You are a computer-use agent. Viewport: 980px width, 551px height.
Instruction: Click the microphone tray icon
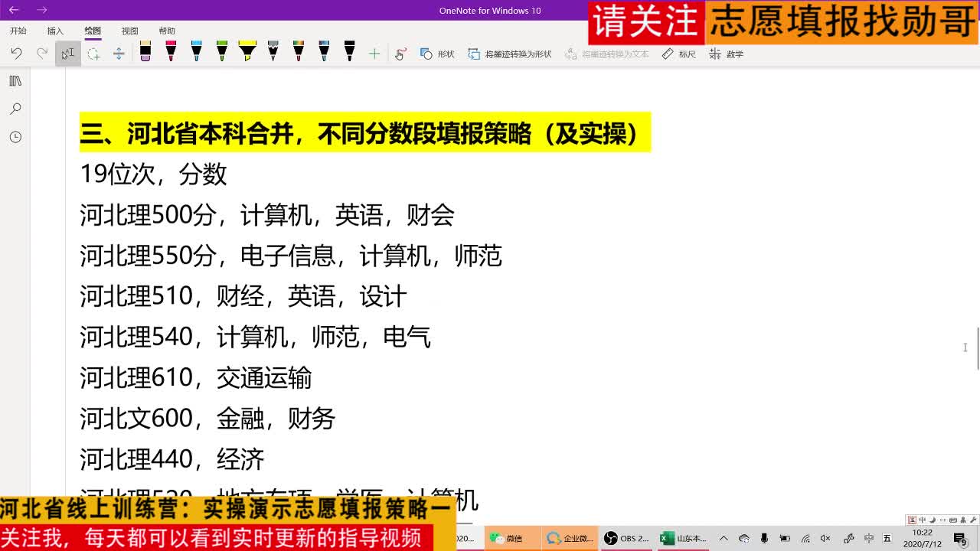[x=764, y=538]
